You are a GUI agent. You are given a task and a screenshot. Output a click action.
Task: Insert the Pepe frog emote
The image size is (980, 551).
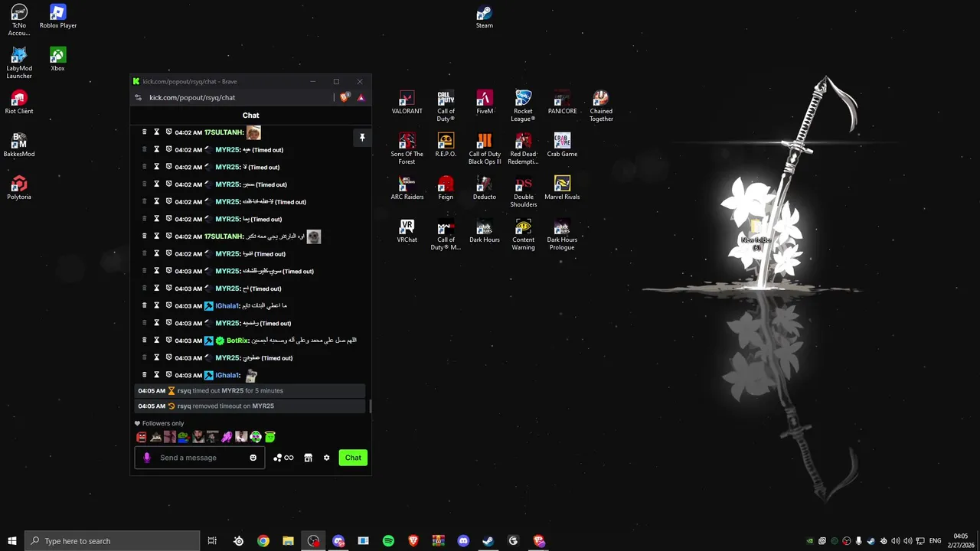[x=184, y=437]
